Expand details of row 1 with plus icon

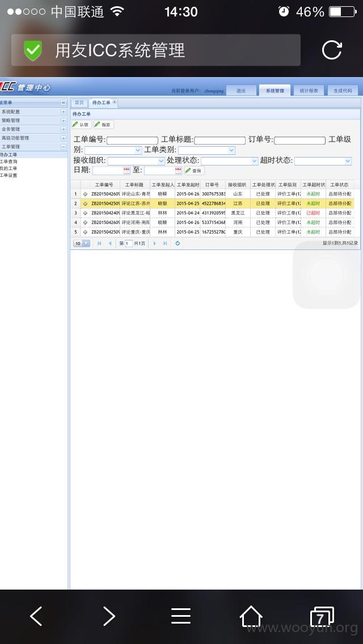click(86, 194)
